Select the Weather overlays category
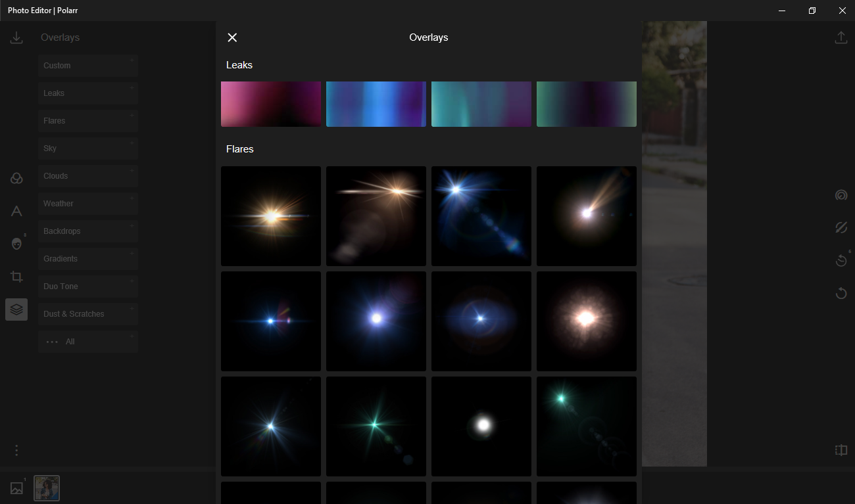The height and width of the screenshot is (504, 855). tap(87, 203)
